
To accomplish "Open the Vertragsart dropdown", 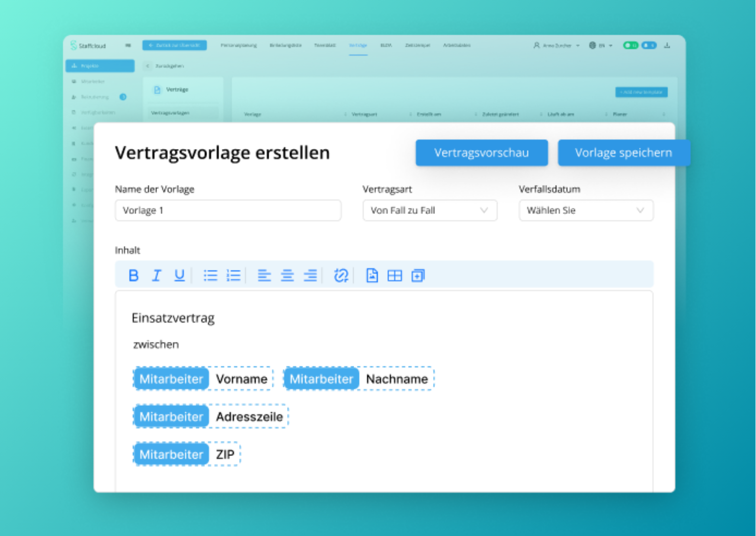I will (430, 211).
